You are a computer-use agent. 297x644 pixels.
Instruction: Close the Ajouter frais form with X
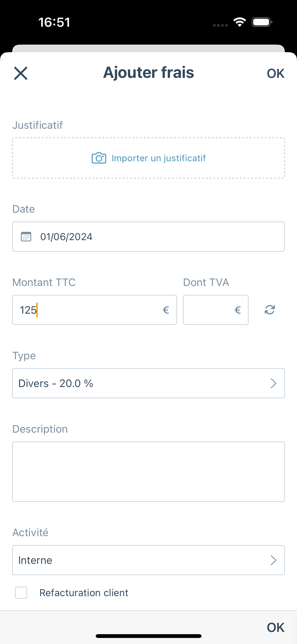pos(21,73)
